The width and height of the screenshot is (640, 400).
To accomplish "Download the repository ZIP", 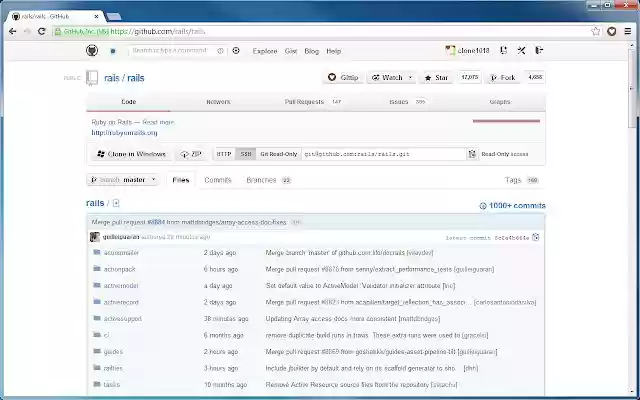I will click(x=191, y=154).
